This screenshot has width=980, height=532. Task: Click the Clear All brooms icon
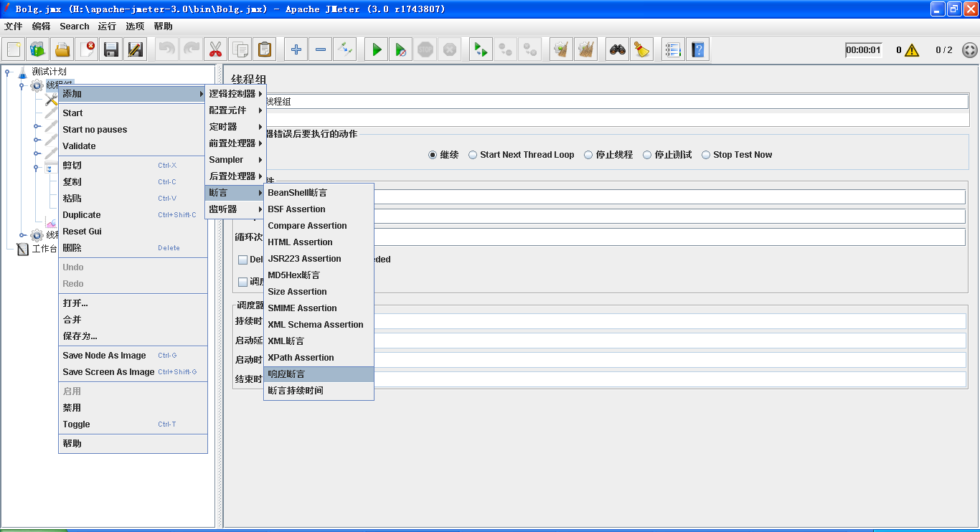586,49
